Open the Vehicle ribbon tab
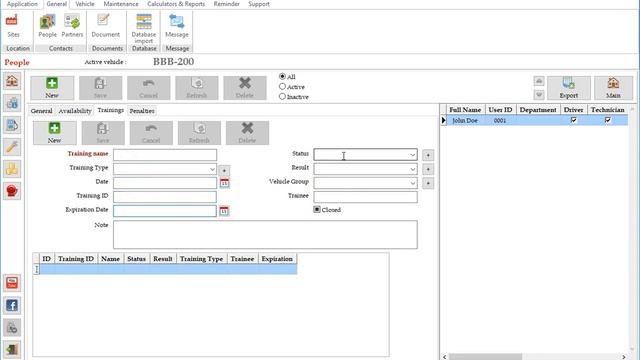This screenshot has width=640, height=360. [x=84, y=4]
